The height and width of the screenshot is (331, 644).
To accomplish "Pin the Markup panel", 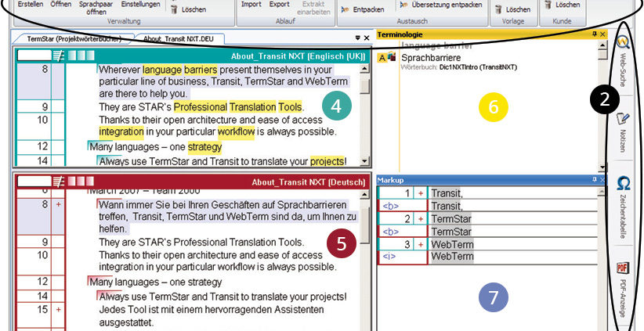I will pos(595,180).
